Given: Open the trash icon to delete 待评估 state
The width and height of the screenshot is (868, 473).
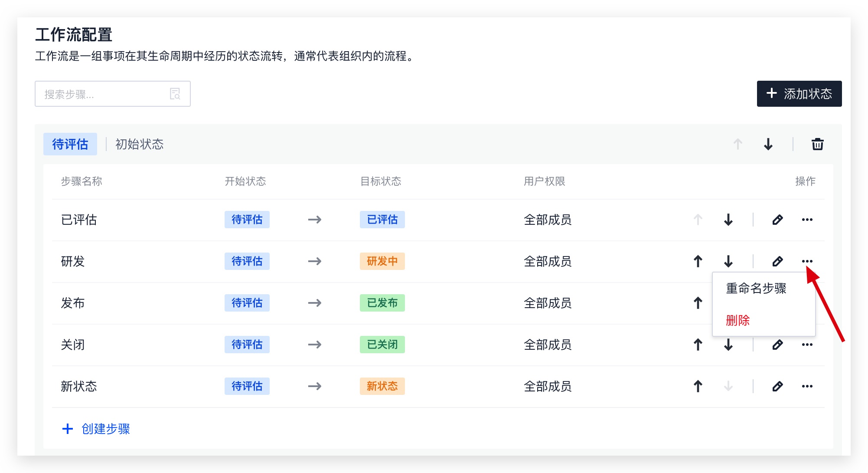Looking at the screenshot, I should tap(818, 145).
